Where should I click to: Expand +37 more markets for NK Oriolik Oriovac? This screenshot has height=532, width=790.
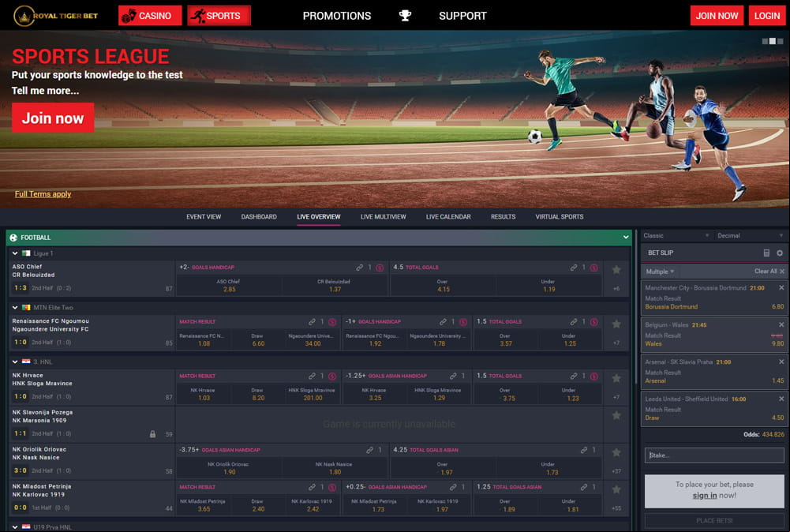pos(616,471)
